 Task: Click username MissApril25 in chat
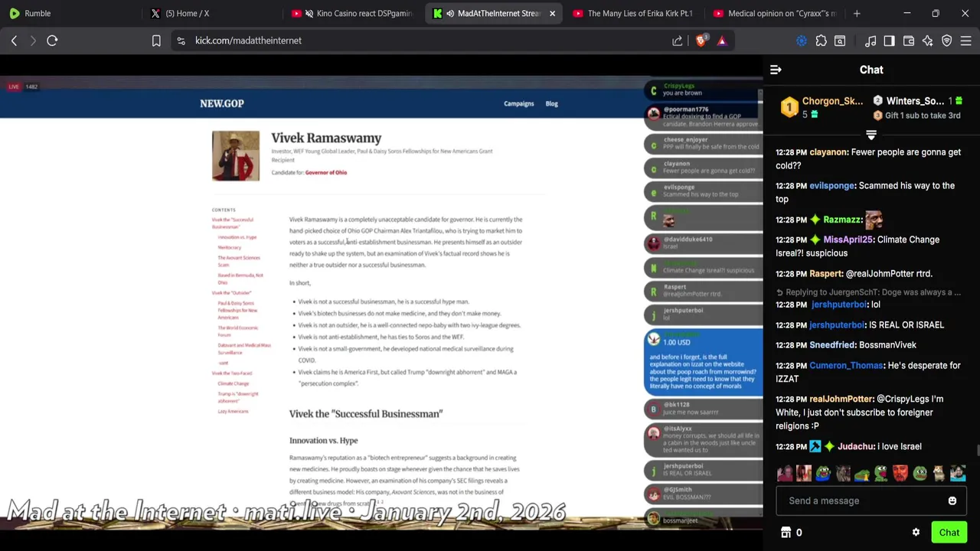[x=848, y=240]
